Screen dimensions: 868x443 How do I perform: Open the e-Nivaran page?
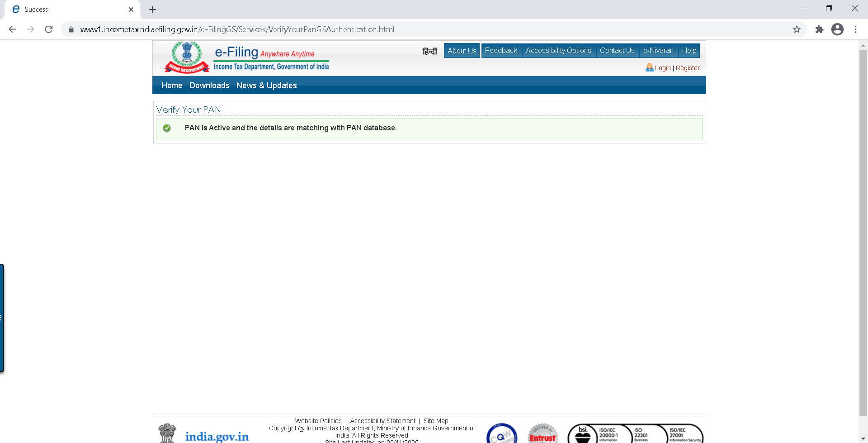(658, 51)
